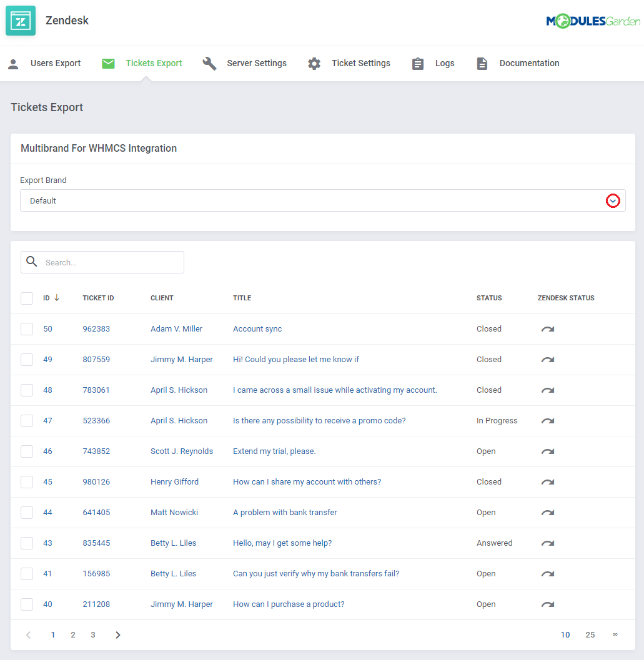Focus the Search input field
Viewport: 644px width, 660px height.
(x=102, y=262)
